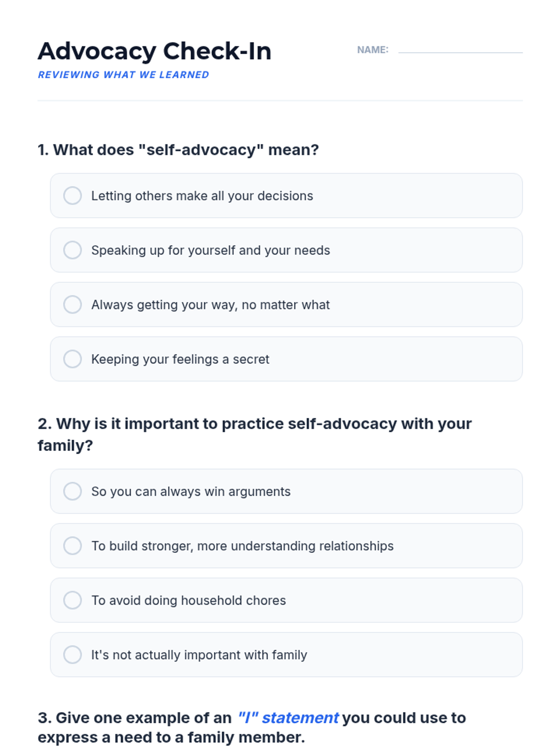
Task: Click question 2 heading about family self-advocacy
Action: [255, 434]
